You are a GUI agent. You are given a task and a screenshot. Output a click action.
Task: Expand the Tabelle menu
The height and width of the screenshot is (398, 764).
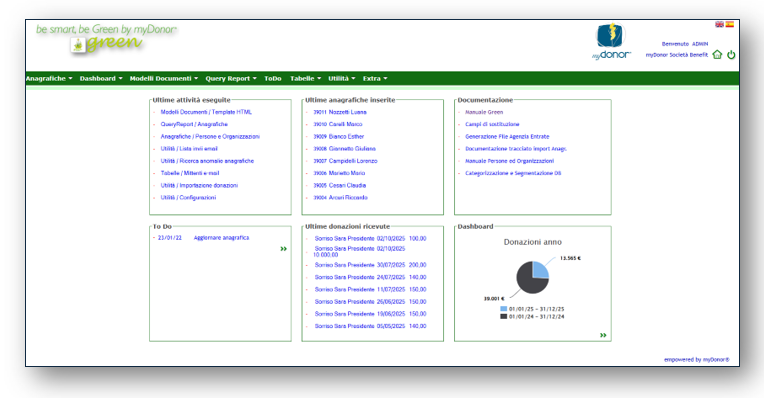tap(306, 78)
